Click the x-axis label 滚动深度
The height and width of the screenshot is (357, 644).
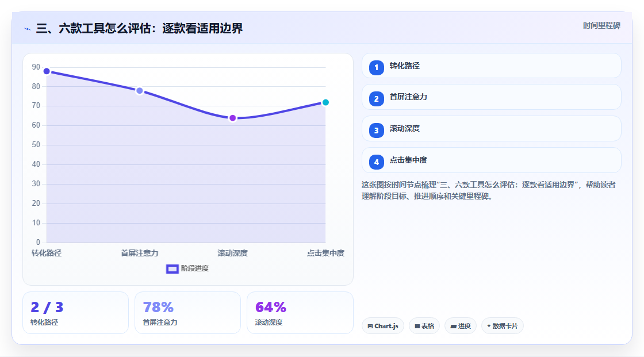[232, 253]
